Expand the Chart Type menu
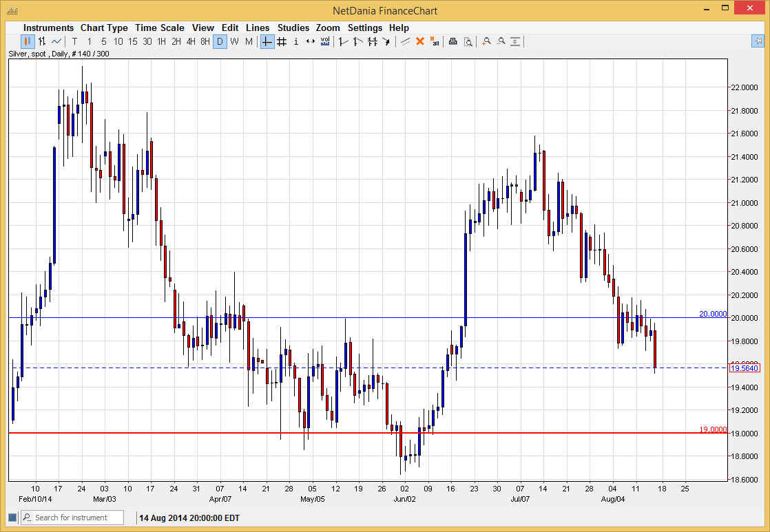 [104, 28]
